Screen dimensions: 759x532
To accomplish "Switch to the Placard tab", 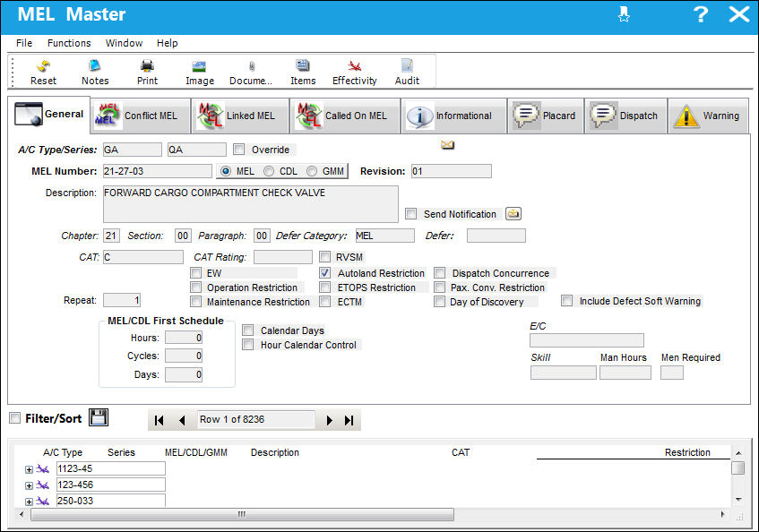I will [546, 116].
